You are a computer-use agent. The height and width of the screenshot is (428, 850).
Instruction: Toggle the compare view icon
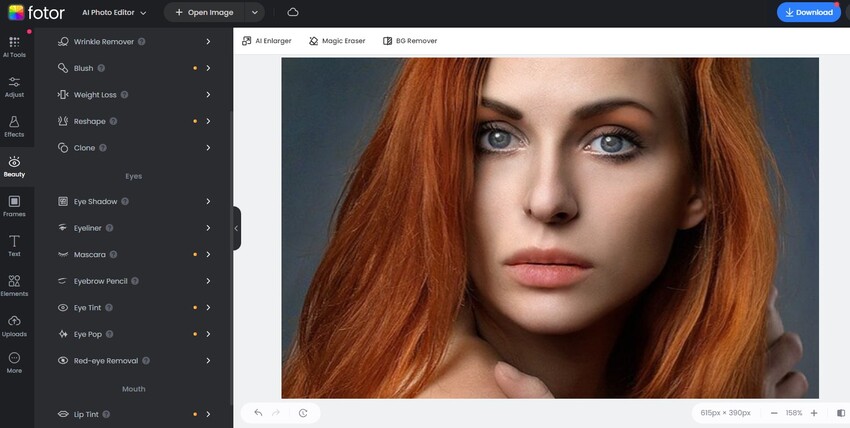click(x=841, y=413)
